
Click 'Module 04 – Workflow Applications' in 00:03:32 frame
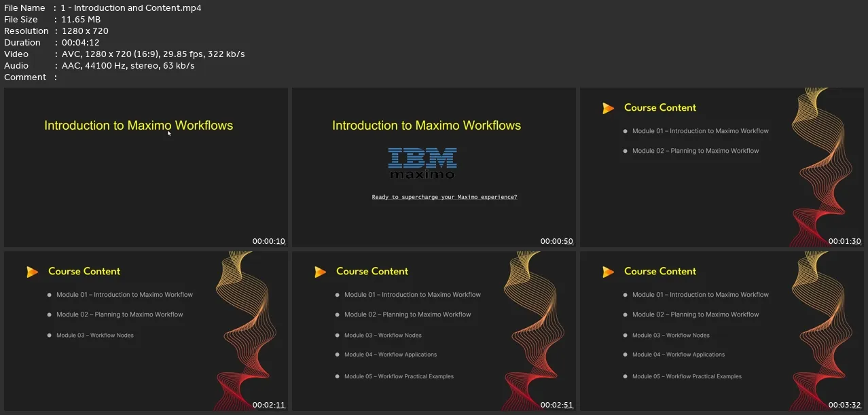(679, 355)
